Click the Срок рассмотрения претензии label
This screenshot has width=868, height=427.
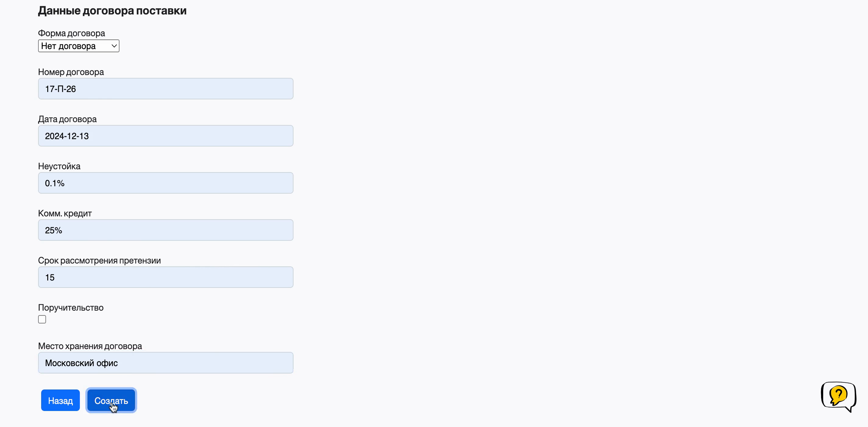pos(99,260)
